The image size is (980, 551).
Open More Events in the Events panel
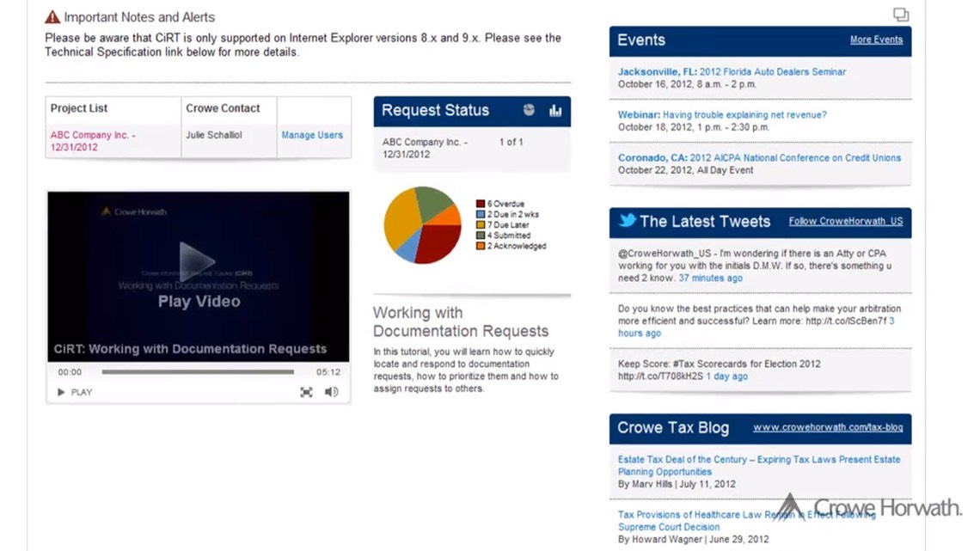(x=877, y=40)
